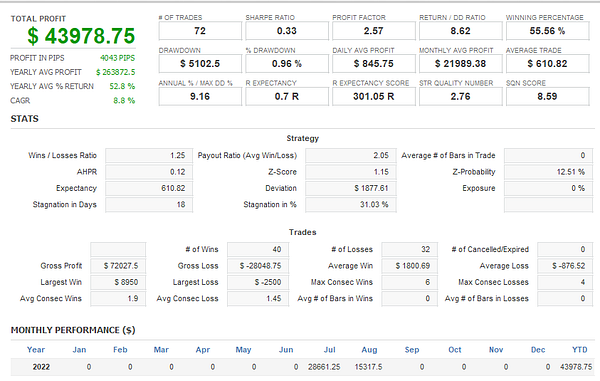600x381 pixels.
Task: Select R Expectancy Score value 301.05 R
Action: tap(374, 96)
